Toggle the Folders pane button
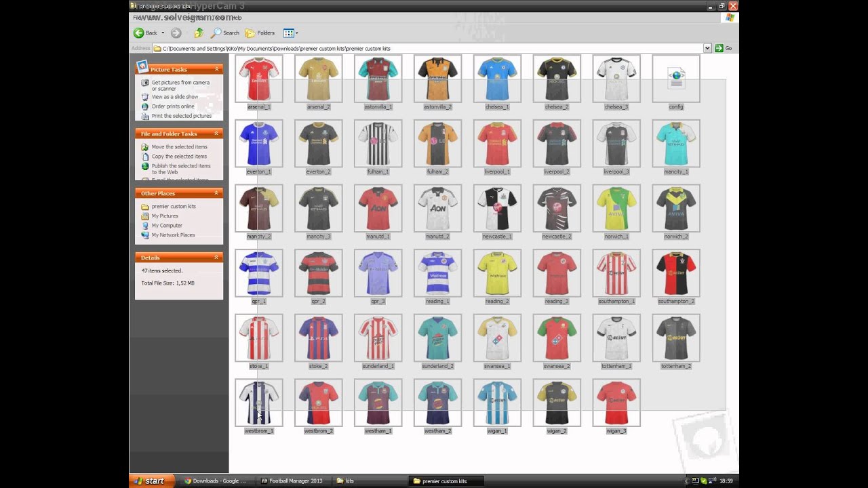The height and width of the screenshot is (488, 868). click(260, 33)
